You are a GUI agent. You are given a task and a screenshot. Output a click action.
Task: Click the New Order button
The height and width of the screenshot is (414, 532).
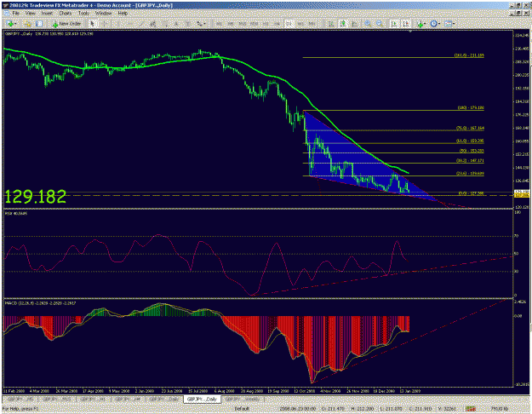pos(66,24)
